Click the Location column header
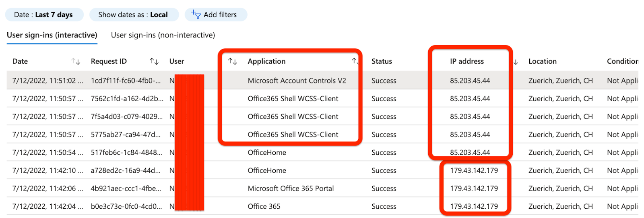The image size is (644, 218). pos(543,61)
